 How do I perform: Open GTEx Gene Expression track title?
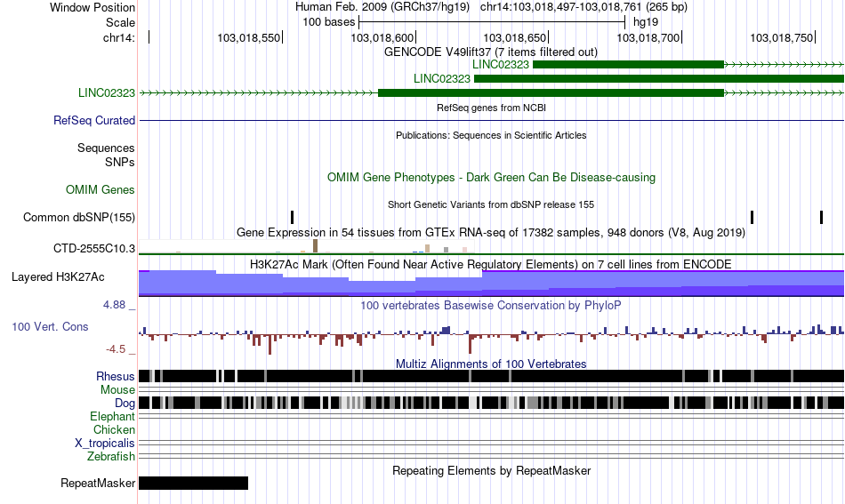point(491,232)
